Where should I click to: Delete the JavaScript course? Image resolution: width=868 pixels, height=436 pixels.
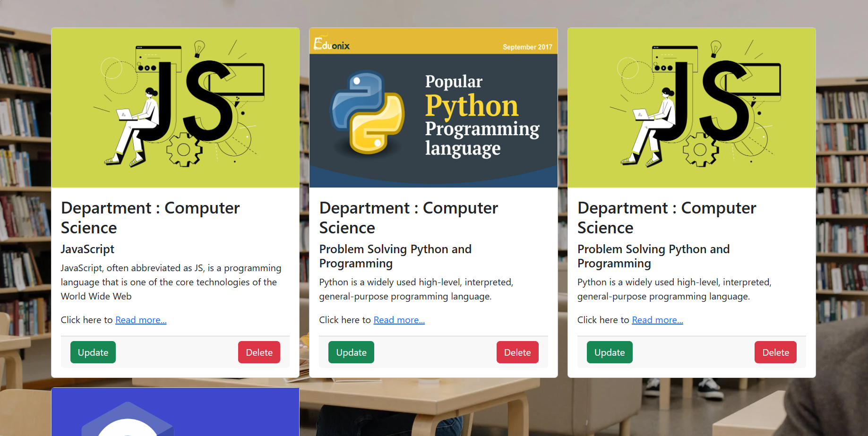coord(259,352)
